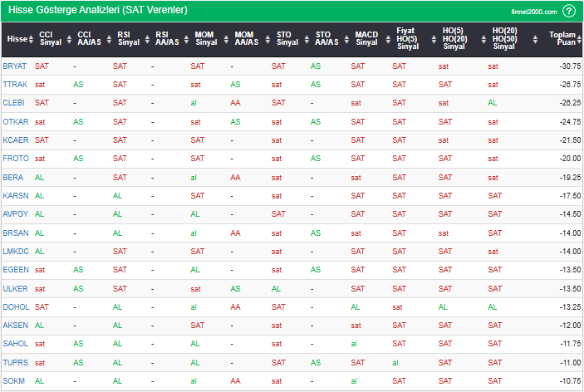Viewport: 584px width, 392px height.
Task: Open the EGEEN stock link
Action: [16, 270]
